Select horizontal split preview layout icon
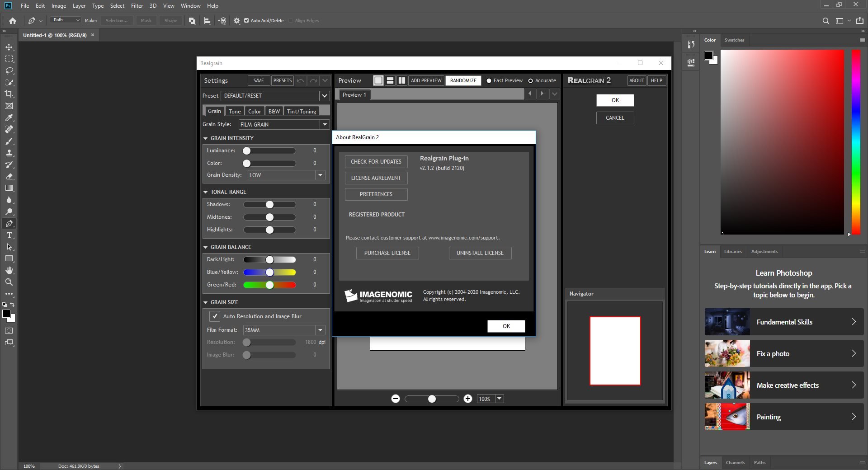 click(x=390, y=80)
